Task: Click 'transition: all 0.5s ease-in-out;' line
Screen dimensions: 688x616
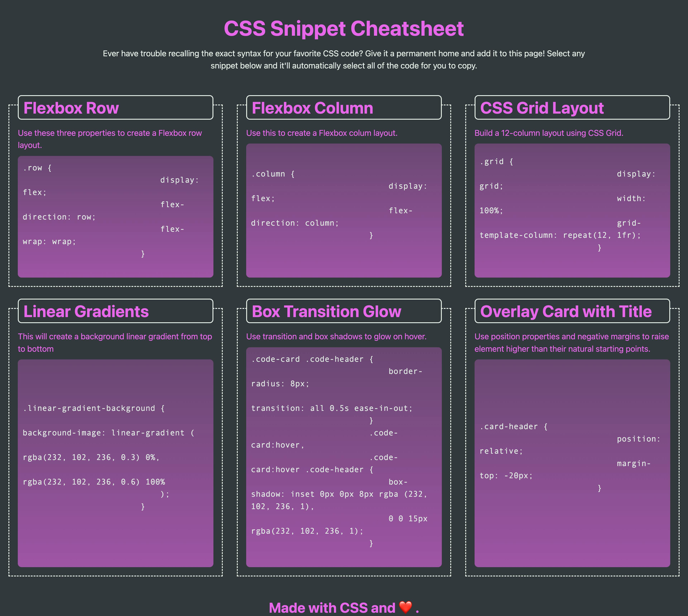Action: [332, 408]
